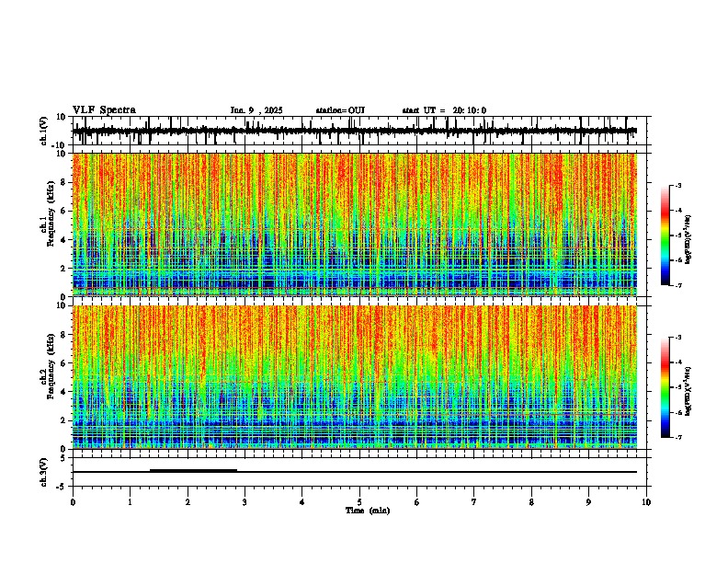Click the start UT 20:10:0 header text

(x=444, y=110)
